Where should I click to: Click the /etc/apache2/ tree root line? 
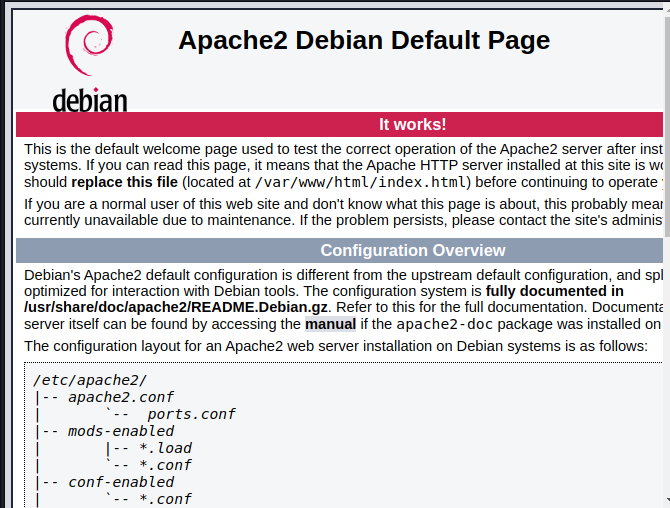(90, 380)
